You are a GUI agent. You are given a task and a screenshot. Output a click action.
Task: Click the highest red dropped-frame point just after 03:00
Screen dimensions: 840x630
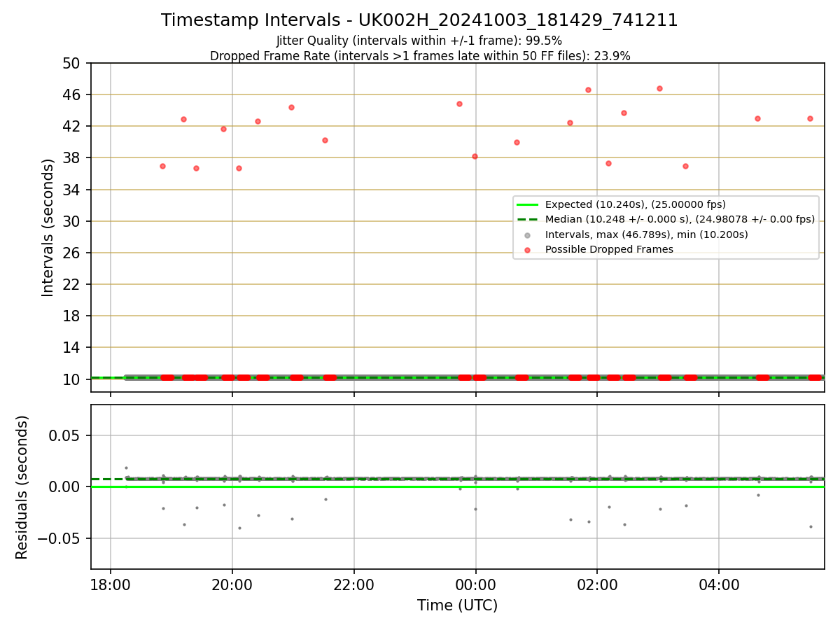tap(659, 88)
